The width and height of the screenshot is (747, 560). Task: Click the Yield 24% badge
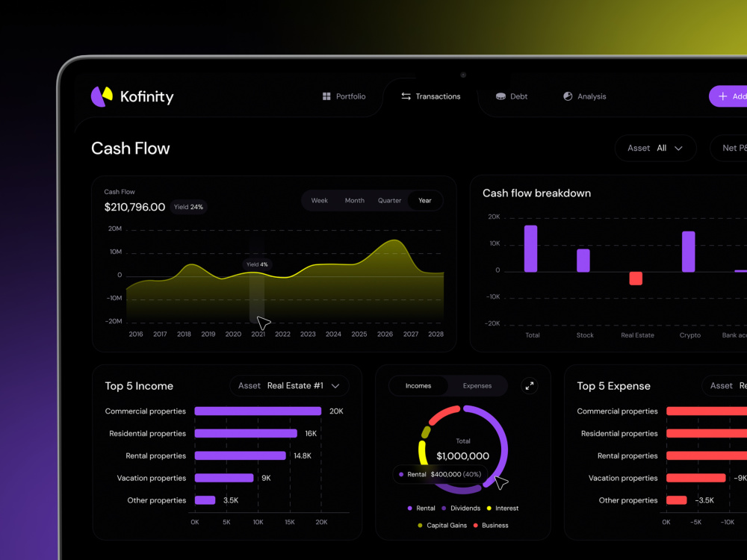pos(188,207)
